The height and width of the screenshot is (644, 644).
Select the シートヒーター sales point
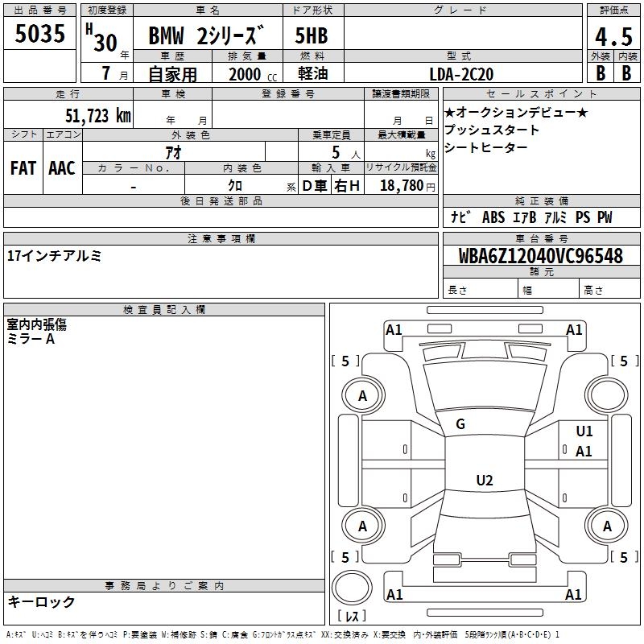[x=486, y=147]
